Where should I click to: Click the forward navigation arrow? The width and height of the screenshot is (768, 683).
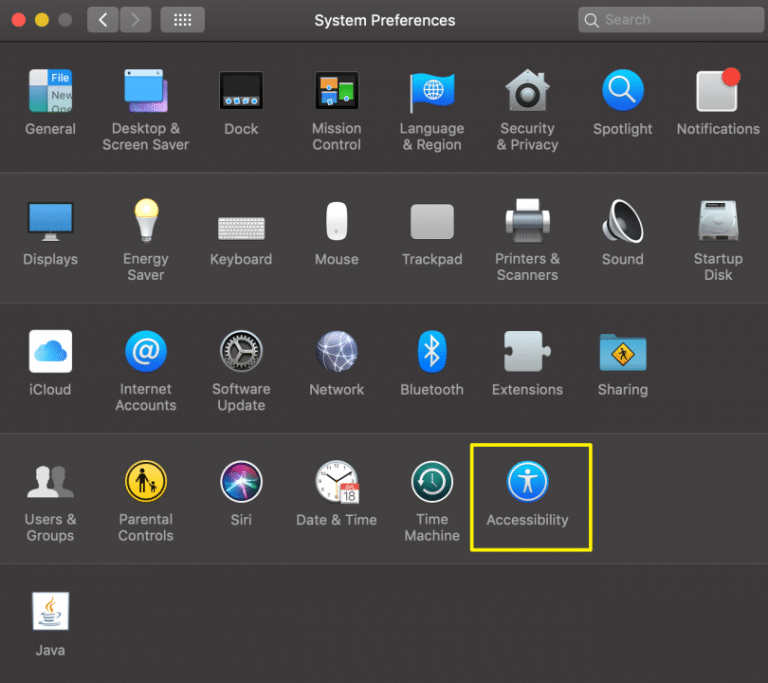tap(135, 20)
